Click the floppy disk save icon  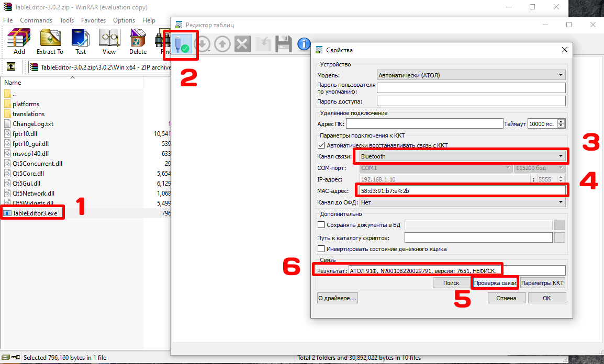(283, 44)
